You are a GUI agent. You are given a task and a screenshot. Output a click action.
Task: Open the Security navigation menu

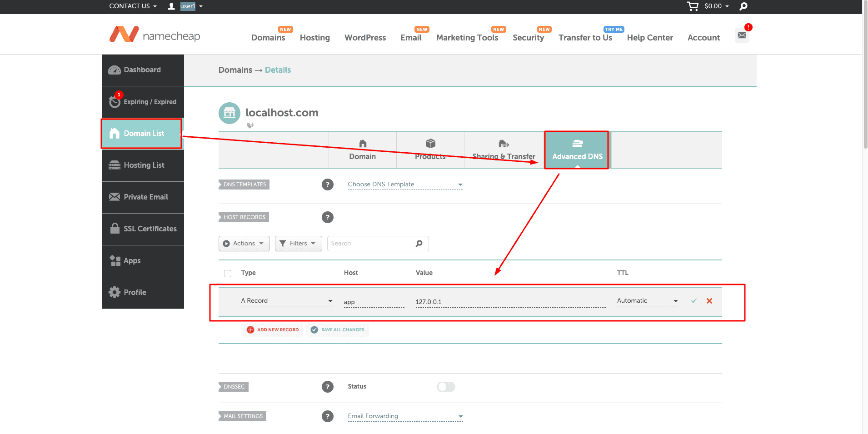point(528,38)
